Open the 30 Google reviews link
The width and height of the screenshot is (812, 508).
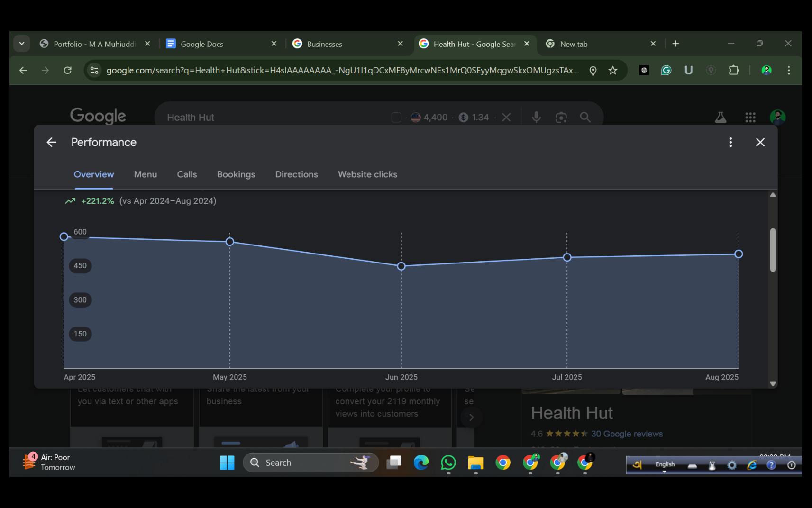[627, 434]
